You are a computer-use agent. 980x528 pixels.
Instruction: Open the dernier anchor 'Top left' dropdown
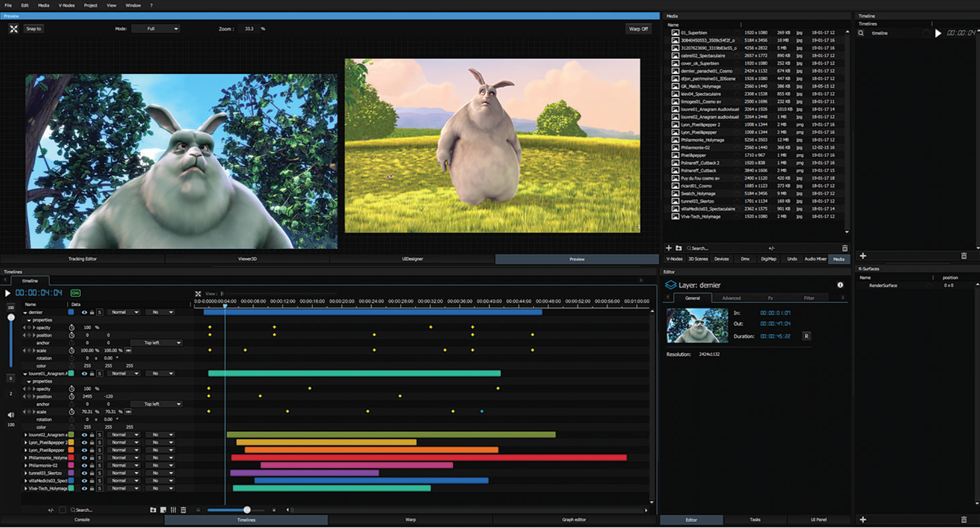(x=156, y=343)
